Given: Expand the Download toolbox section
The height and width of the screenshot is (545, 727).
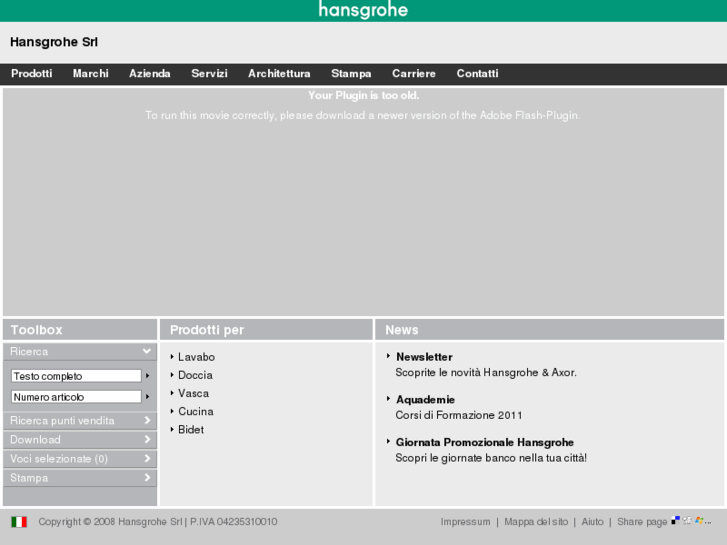Looking at the screenshot, I should [80, 440].
